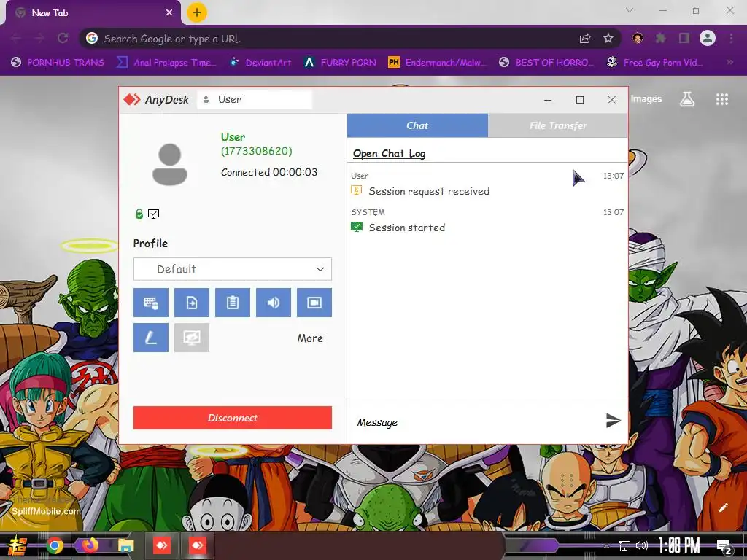Click the Session request received message
Image resolution: width=747 pixels, height=560 pixels.
429,191
